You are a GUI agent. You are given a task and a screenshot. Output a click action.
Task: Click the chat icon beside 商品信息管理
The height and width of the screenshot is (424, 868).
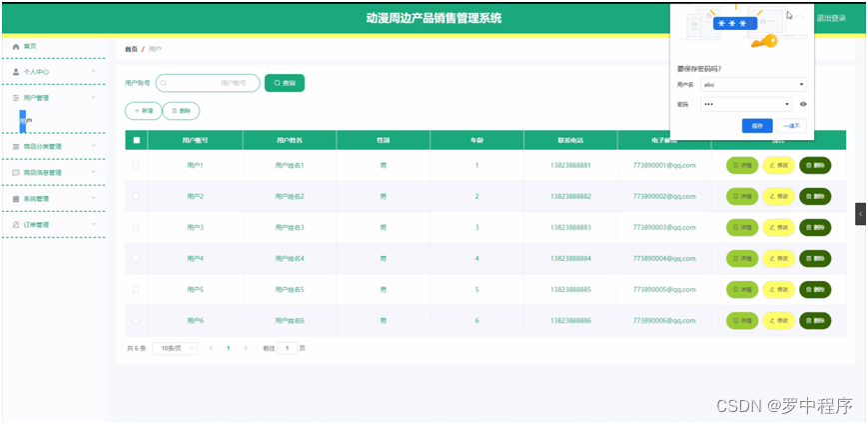(x=16, y=172)
